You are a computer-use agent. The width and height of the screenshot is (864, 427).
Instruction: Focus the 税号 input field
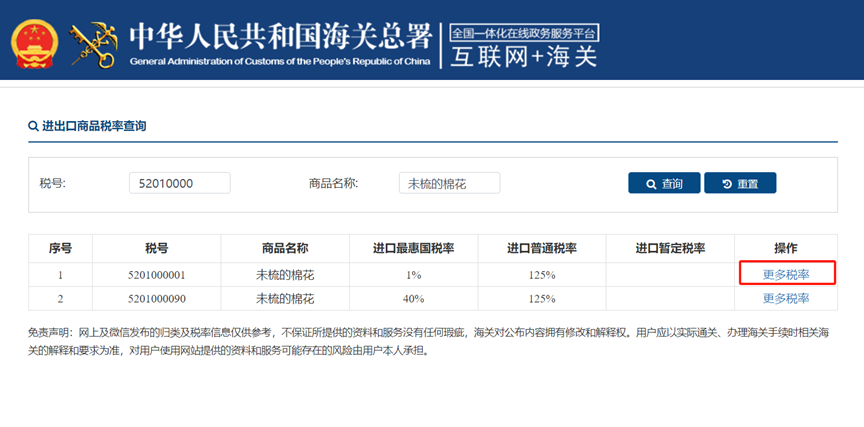point(179,183)
